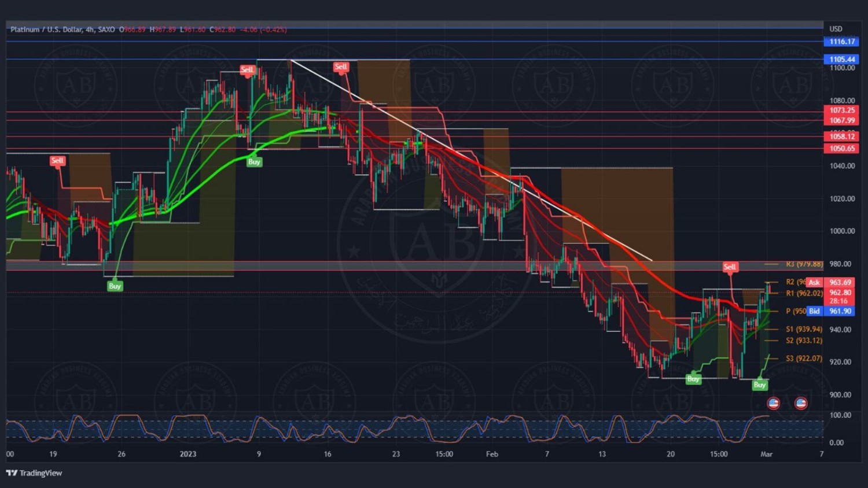Select the 1067.99 red price level label
The width and height of the screenshot is (868, 488).
tap(841, 120)
